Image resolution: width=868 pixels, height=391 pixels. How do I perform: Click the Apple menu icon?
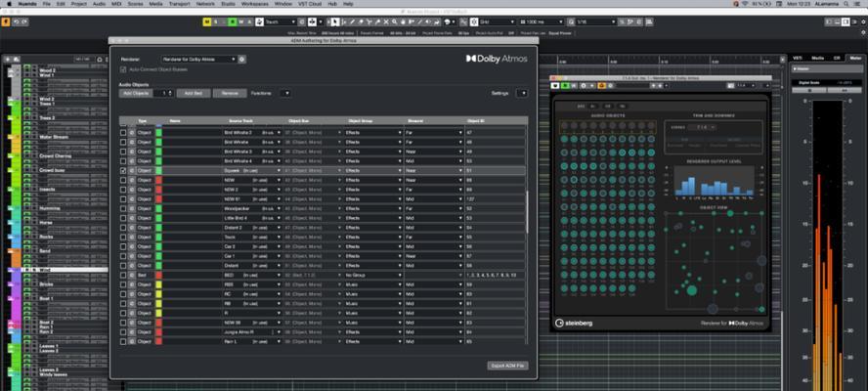(x=8, y=3)
